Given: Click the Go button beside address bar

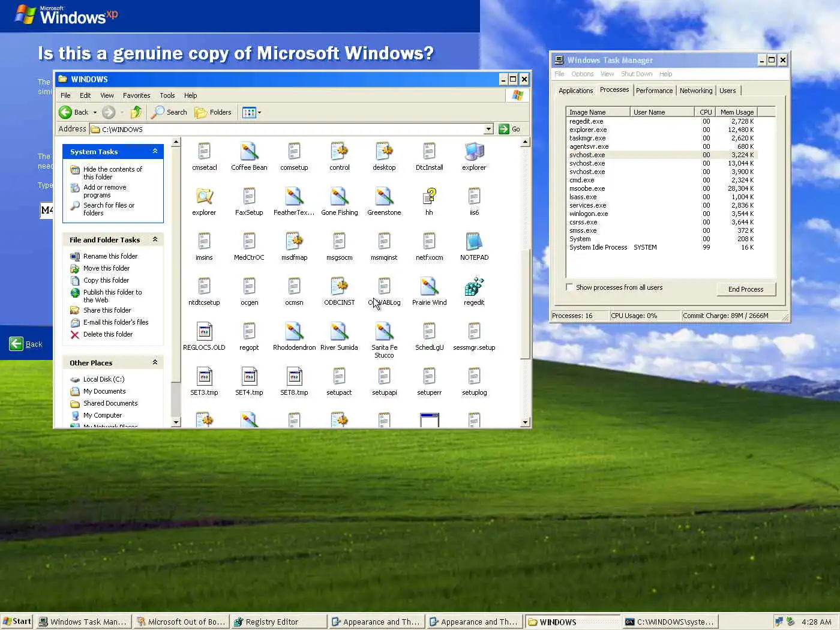Looking at the screenshot, I should [x=510, y=129].
